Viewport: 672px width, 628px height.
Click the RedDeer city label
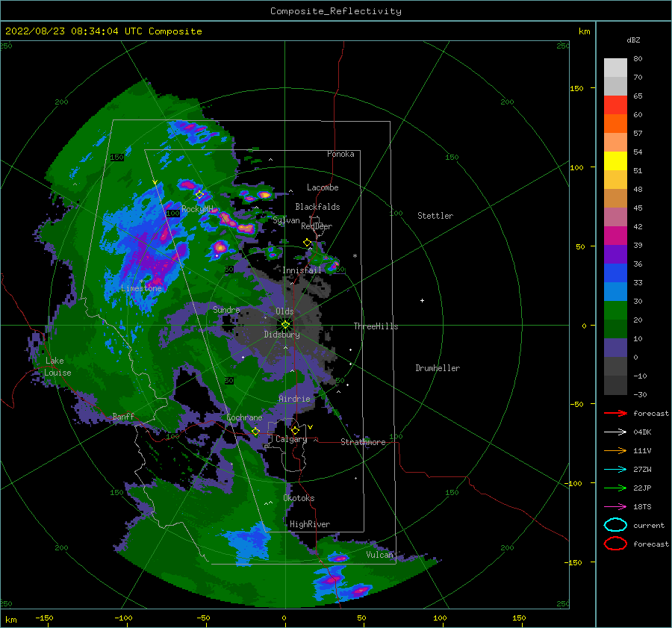(x=317, y=226)
